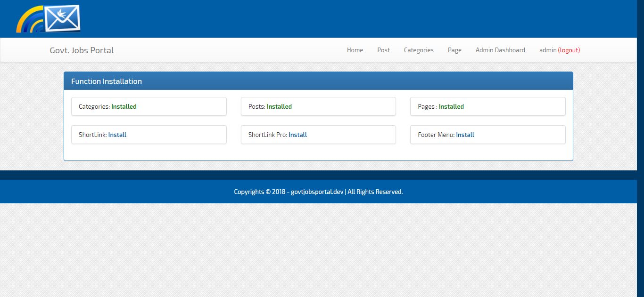
Task: Install the ShortLink function
Action: click(117, 135)
